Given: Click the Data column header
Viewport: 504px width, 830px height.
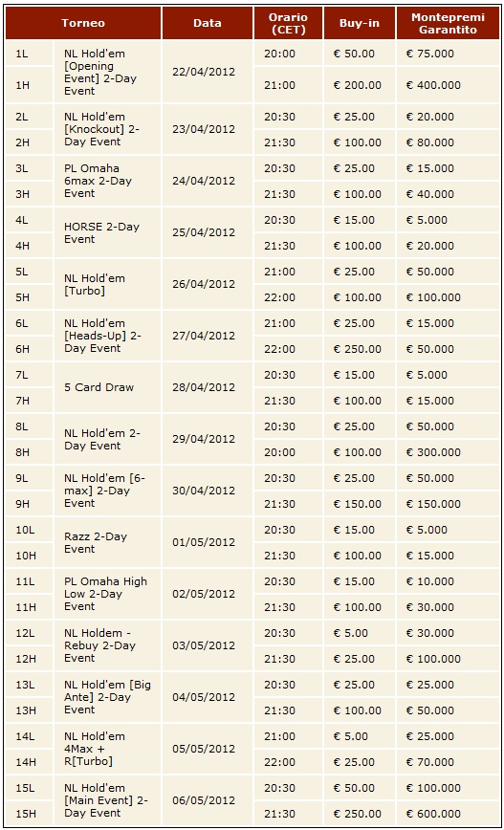Looking at the screenshot, I should [x=207, y=23].
